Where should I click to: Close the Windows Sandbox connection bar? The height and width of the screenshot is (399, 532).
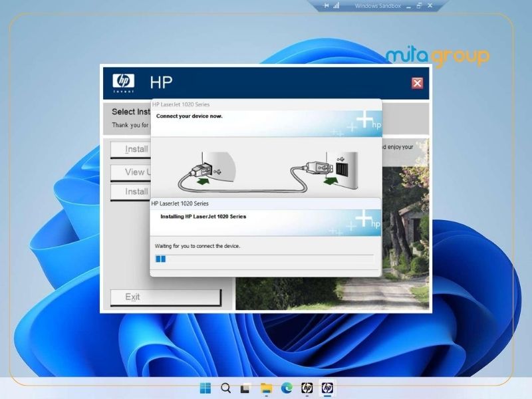pos(430,6)
